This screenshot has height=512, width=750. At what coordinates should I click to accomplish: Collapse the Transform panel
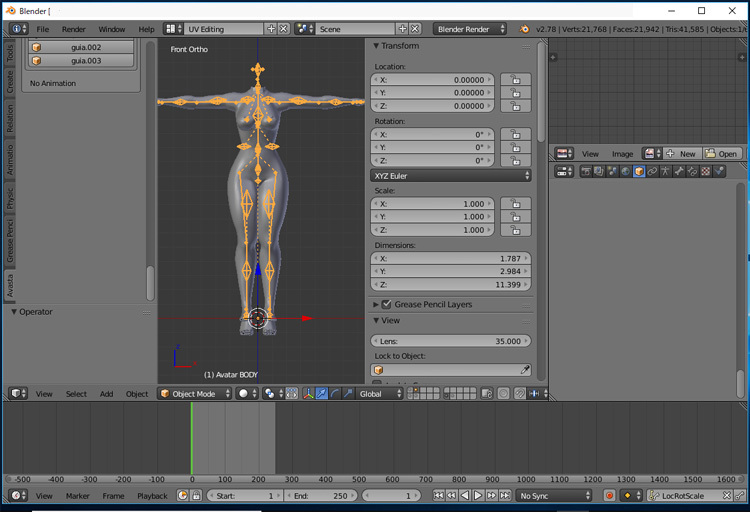376,46
